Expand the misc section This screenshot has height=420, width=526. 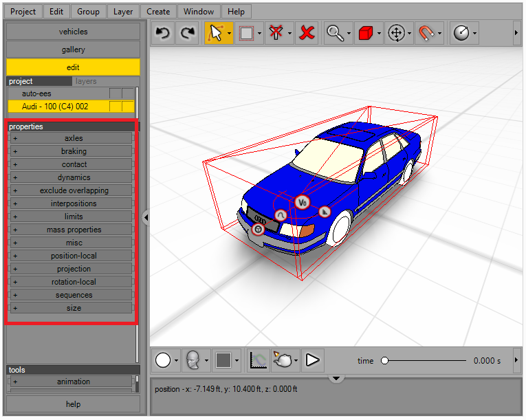71,243
